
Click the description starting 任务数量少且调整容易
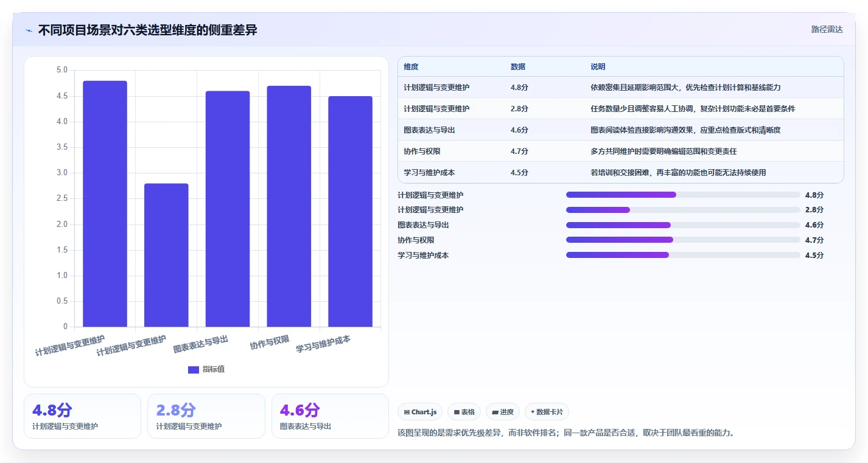pyautogui.click(x=693, y=109)
